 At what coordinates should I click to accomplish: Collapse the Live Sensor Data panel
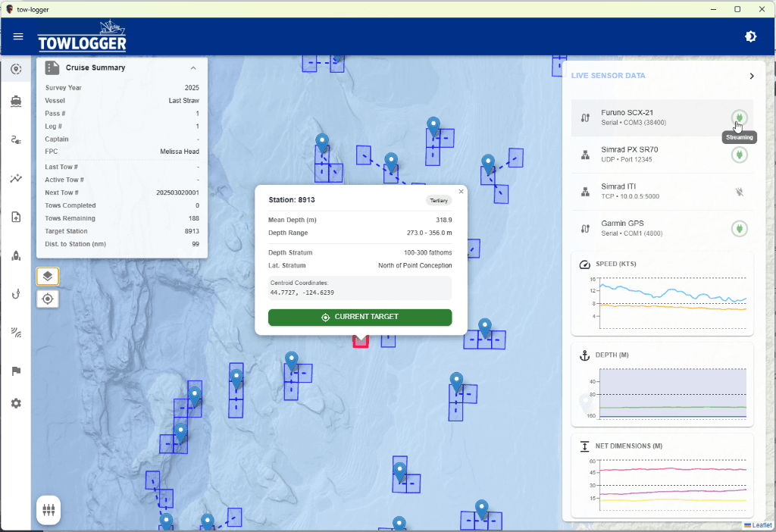click(752, 76)
